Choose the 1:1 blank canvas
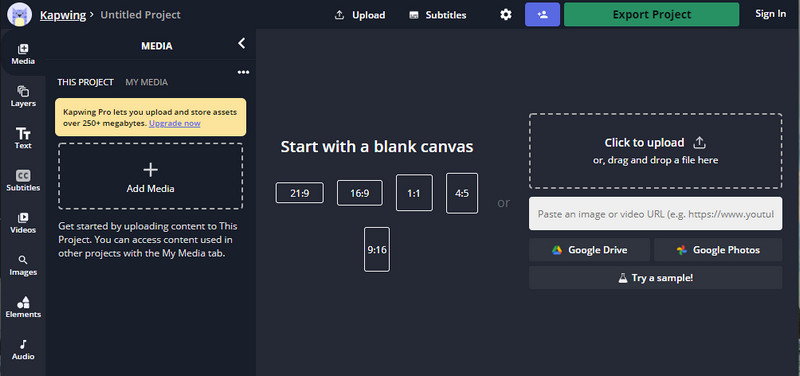Screen dimensions: 800x376 pyautogui.click(x=414, y=193)
